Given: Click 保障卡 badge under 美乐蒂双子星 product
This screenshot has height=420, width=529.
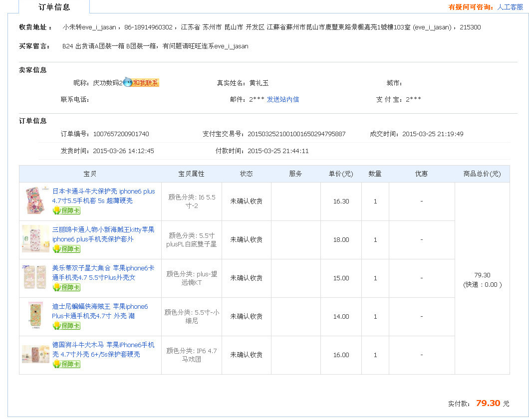Looking at the screenshot, I should 66,287.
